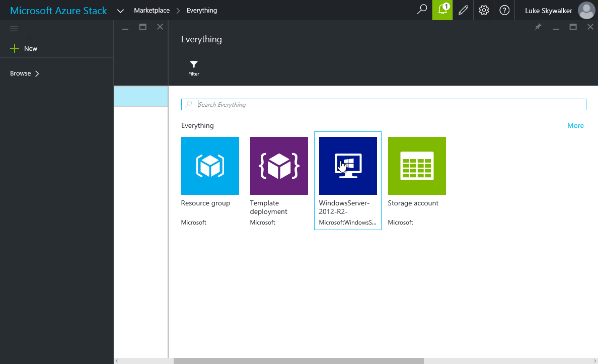This screenshot has width=598, height=364.
Task: Click the MicrosoftWindowsS... publisher text
Action: coord(347,223)
